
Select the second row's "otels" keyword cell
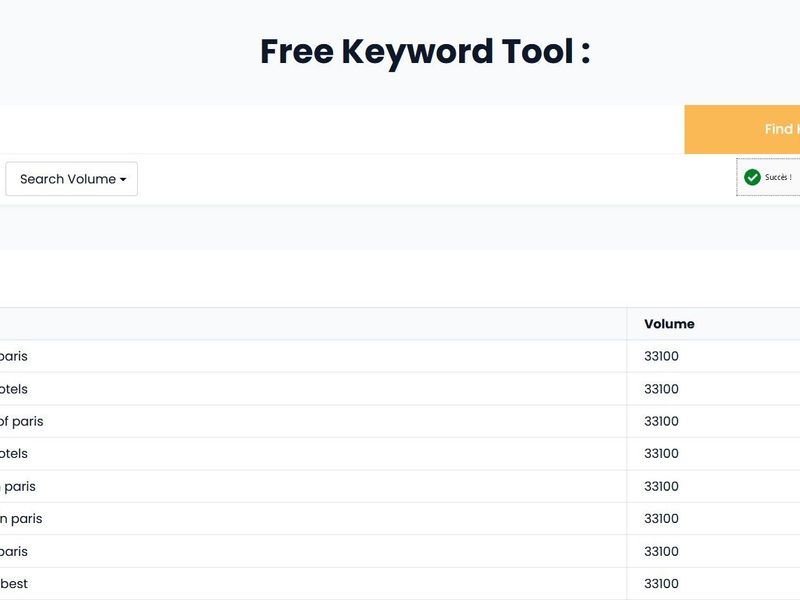[x=14, y=389]
